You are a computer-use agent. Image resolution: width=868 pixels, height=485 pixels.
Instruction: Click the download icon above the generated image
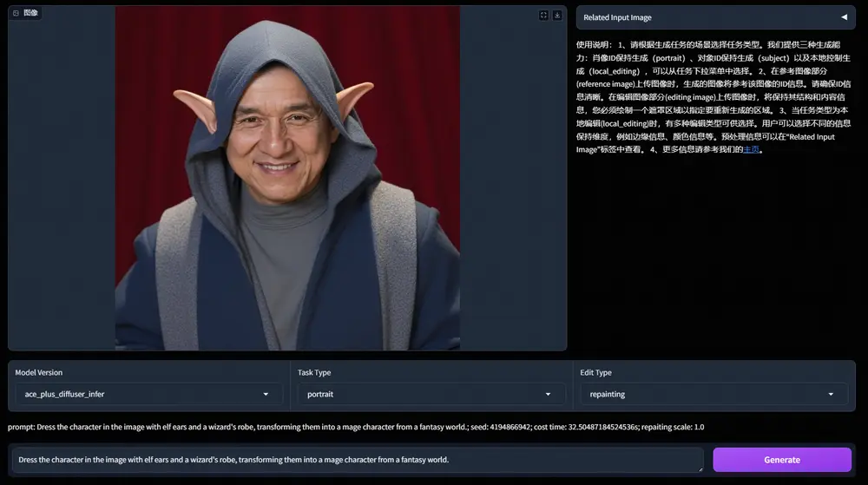pyautogui.click(x=557, y=16)
